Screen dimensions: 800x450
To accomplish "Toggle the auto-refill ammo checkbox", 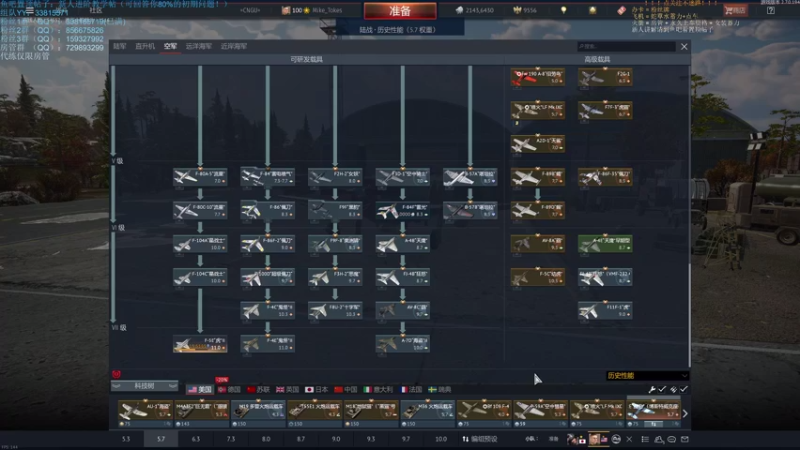I will (684, 389).
